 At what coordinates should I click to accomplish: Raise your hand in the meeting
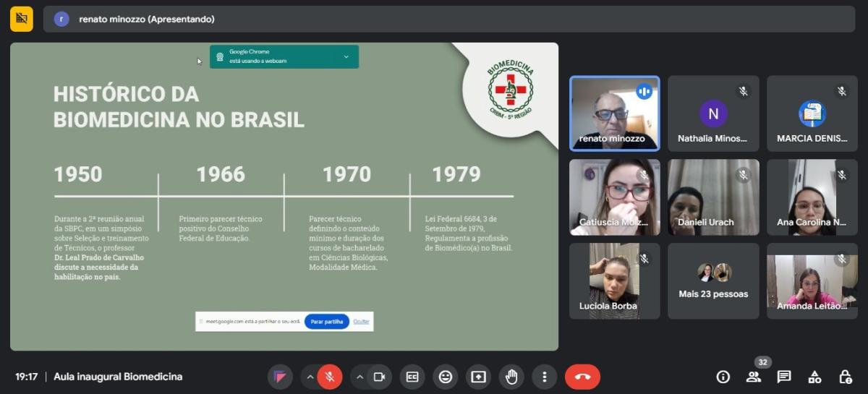pyautogui.click(x=511, y=377)
